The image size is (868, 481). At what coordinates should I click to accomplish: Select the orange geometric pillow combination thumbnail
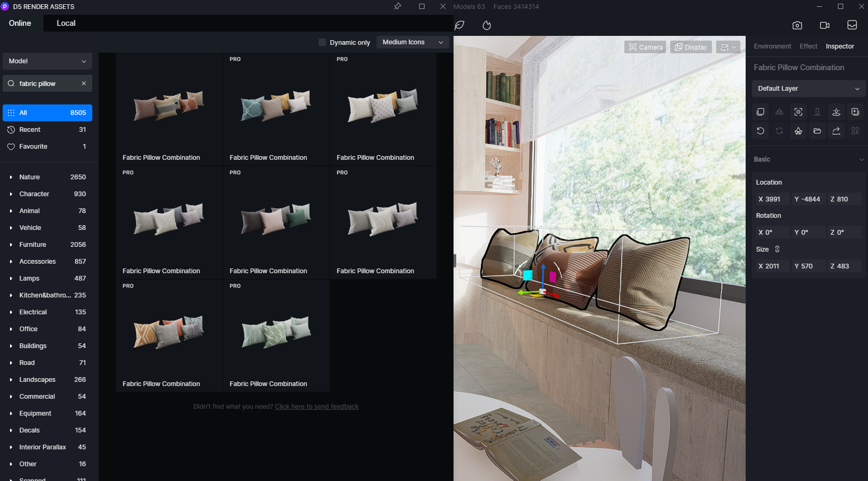(169, 335)
